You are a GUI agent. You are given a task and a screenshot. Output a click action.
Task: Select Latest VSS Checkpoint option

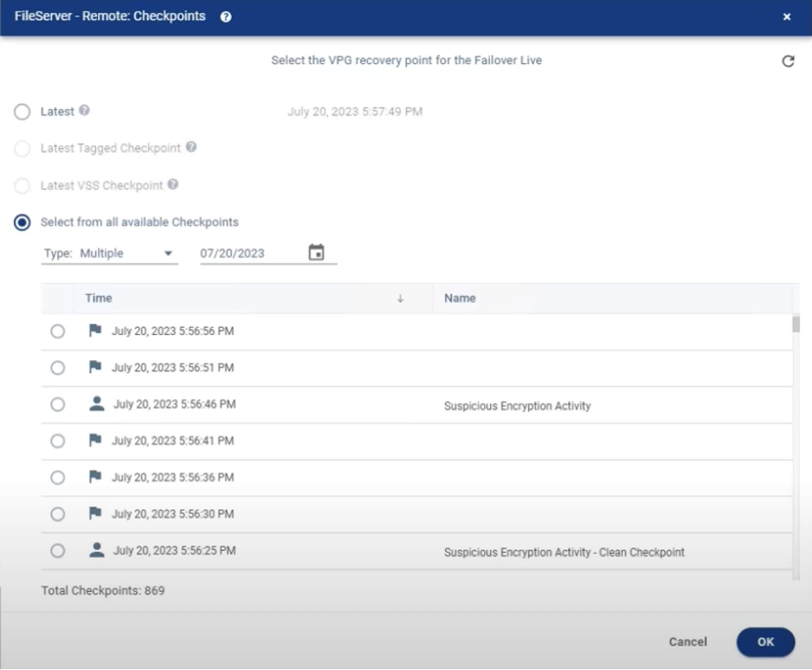tap(23, 186)
